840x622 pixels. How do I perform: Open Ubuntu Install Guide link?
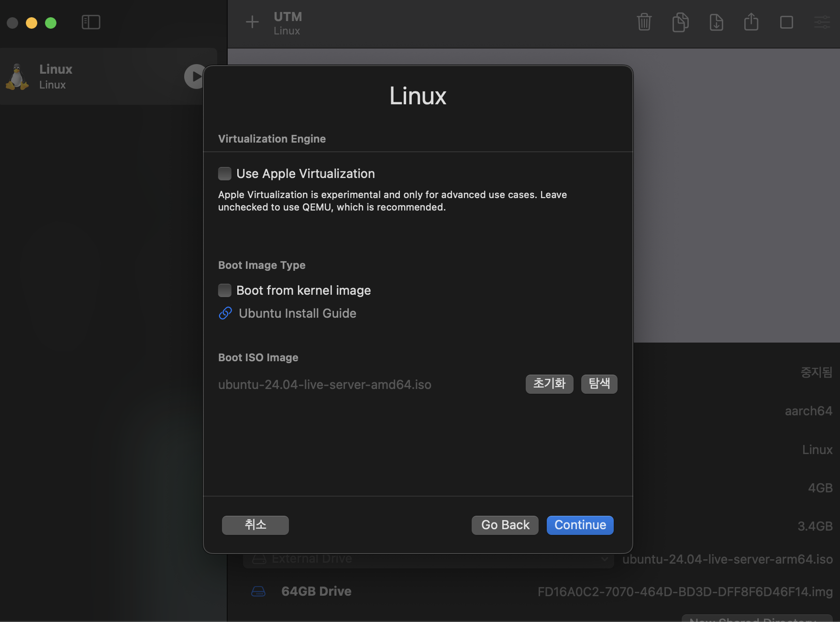[298, 313]
